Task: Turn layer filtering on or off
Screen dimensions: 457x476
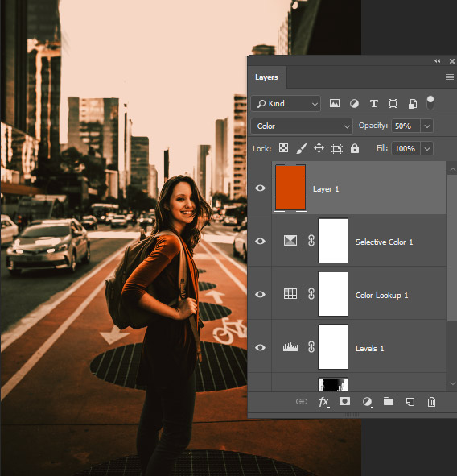Action: 430,103
